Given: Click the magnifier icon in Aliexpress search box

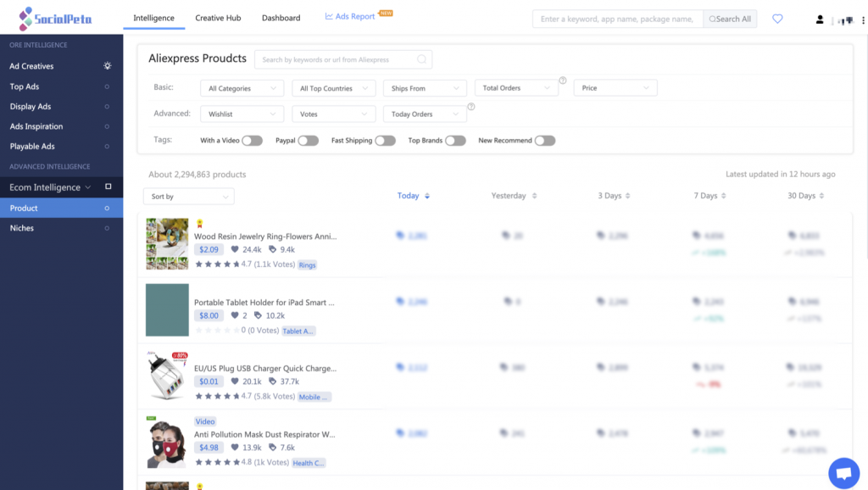Looking at the screenshot, I should tap(421, 59).
